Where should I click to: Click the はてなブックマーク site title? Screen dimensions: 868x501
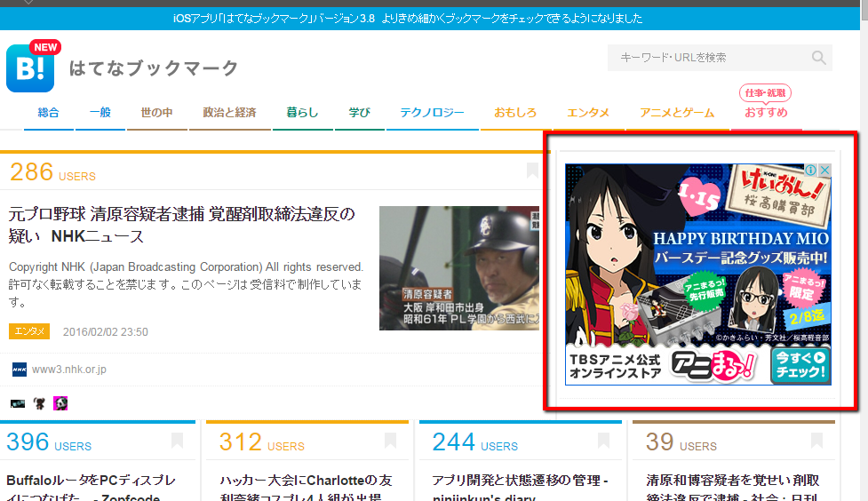pos(154,68)
